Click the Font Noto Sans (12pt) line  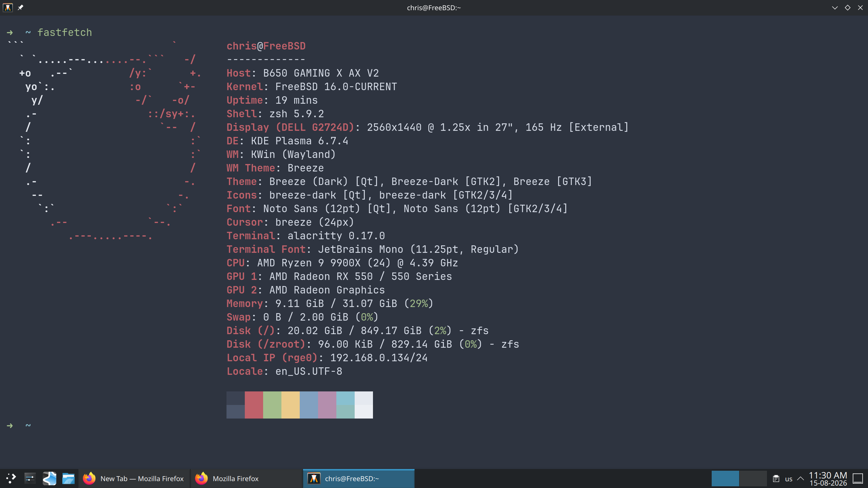coord(397,209)
